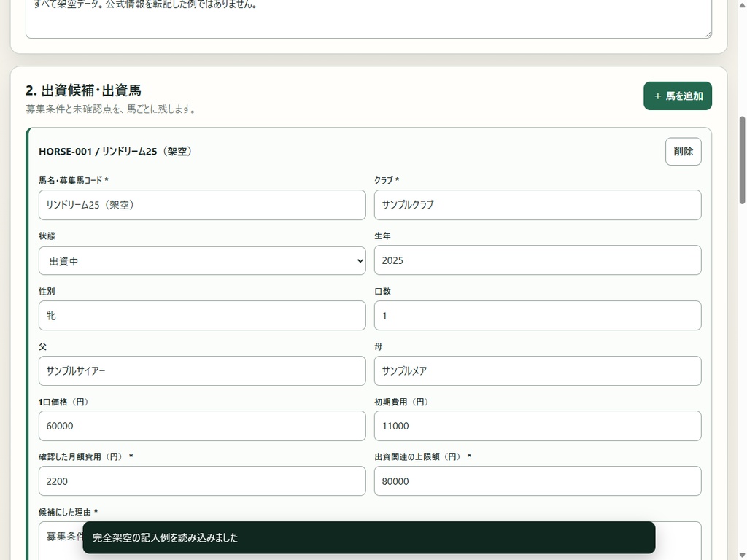
Task: Click the 確認した月額費用（円） label
Action: click(x=86, y=456)
